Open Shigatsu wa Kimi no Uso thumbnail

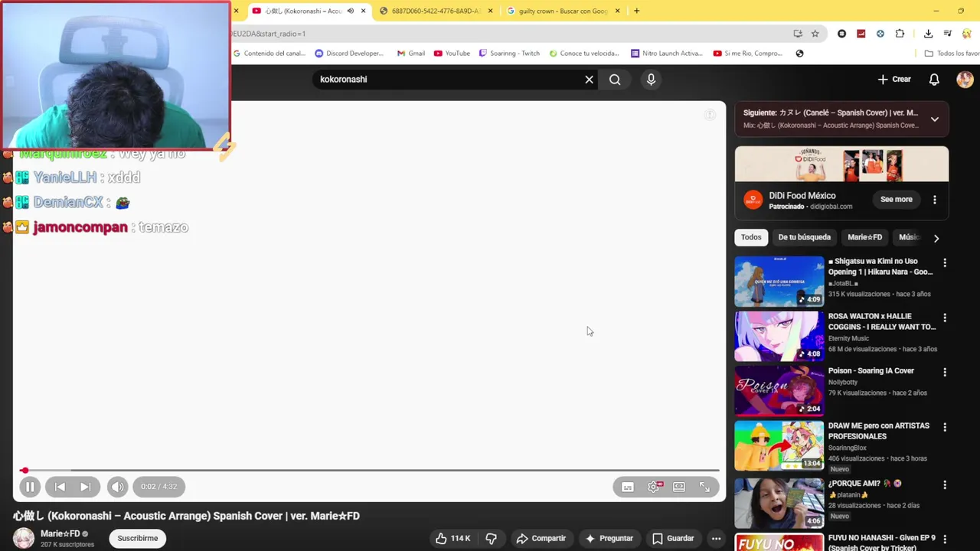tap(779, 281)
